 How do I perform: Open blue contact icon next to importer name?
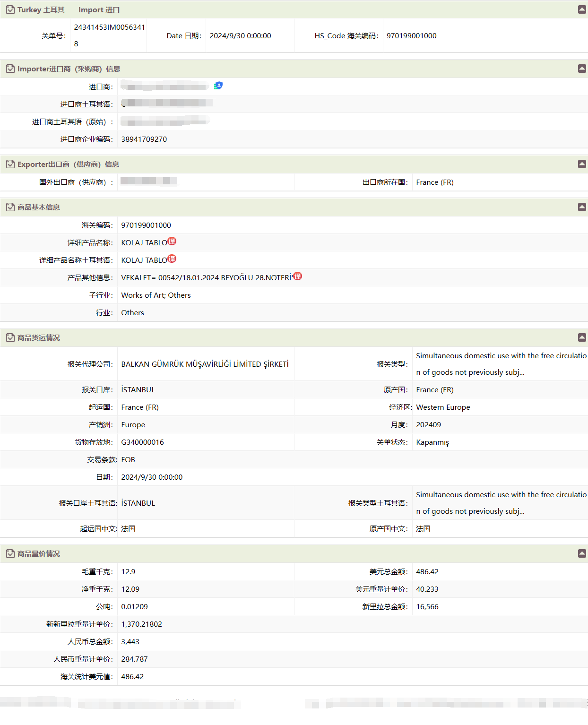coord(218,86)
